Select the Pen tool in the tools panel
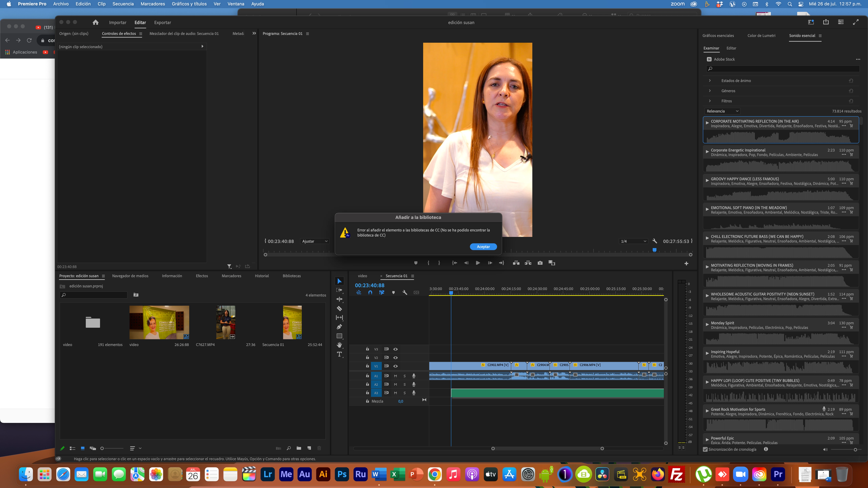Screen dimensions: 868x488 coord(339,327)
